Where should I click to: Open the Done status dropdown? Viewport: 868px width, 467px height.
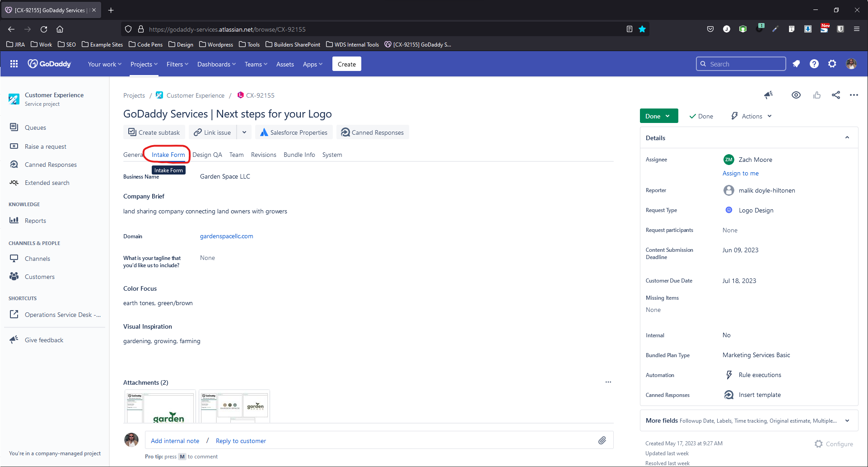point(659,116)
